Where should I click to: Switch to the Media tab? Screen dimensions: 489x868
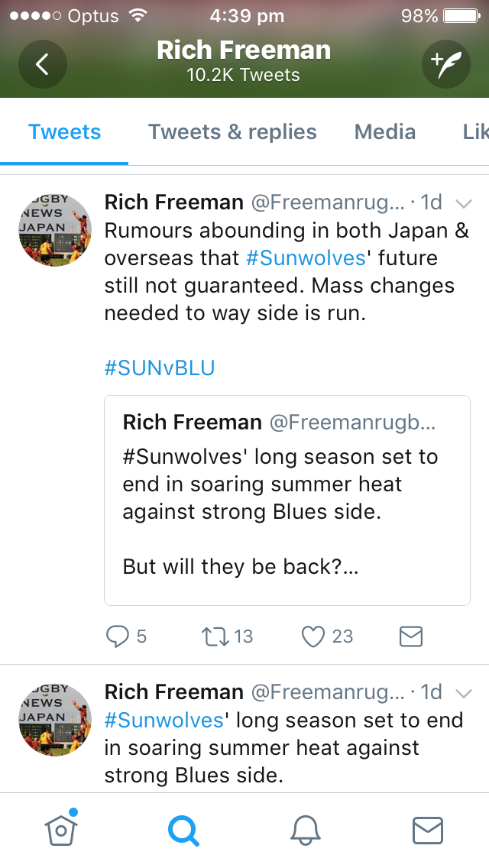(385, 132)
